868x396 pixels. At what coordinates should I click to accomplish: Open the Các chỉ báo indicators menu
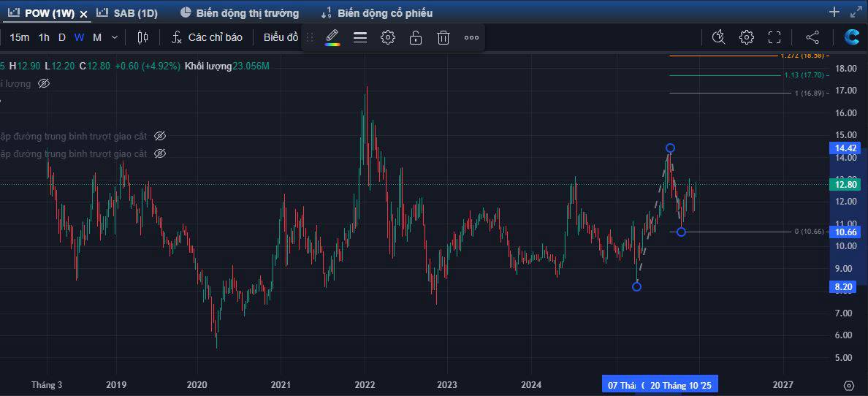tap(207, 37)
